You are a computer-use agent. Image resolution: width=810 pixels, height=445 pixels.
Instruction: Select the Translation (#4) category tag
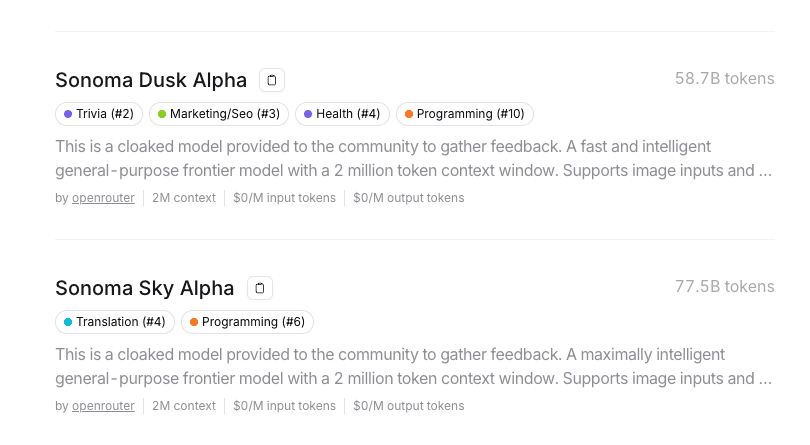115,322
